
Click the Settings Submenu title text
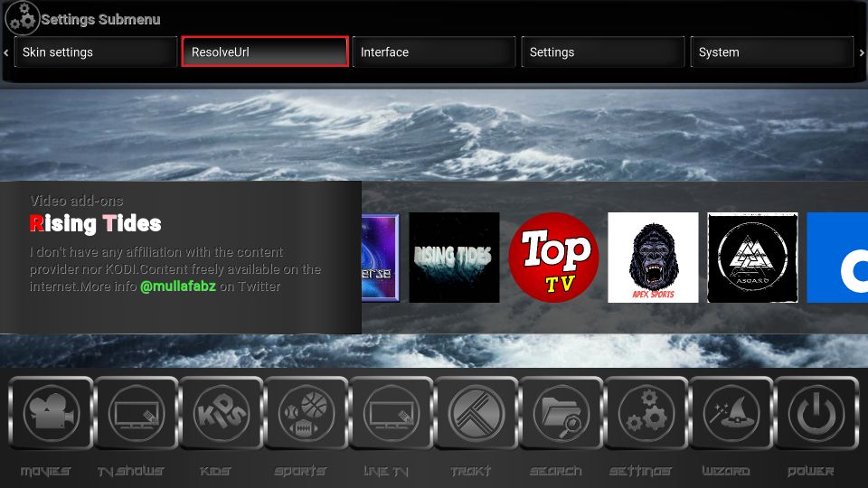(x=100, y=19)
